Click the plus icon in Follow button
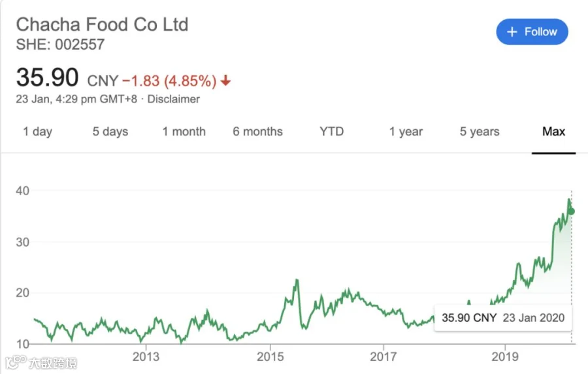This screenshot has height=374, width=588. pos(512,32)
